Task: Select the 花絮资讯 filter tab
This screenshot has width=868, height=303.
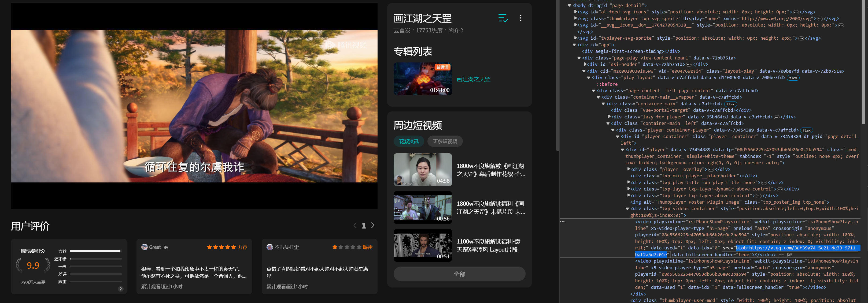Action: [409, 141]
